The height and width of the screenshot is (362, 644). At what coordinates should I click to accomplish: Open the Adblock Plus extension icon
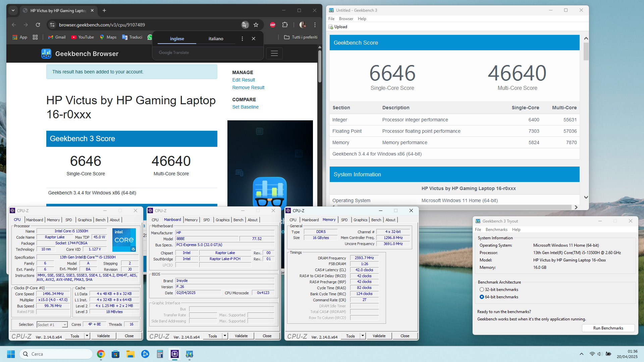point(273,25)
